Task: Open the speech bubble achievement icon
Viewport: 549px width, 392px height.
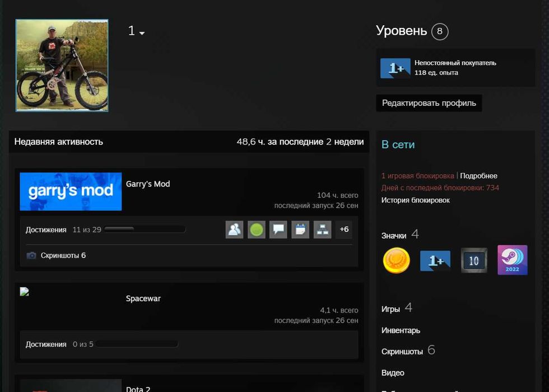Action: [278, 230]
